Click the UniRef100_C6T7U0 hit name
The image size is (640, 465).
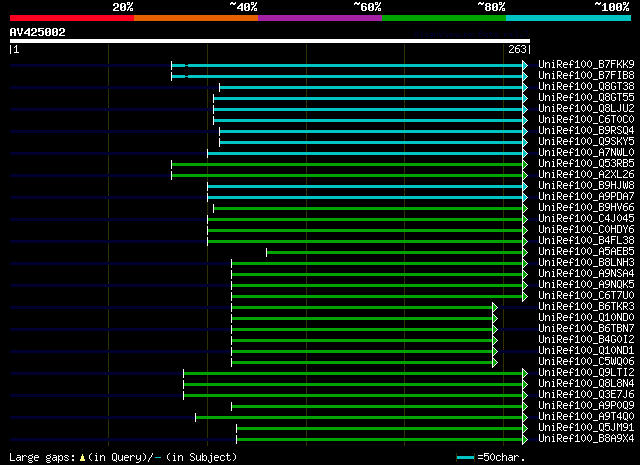click(586, 296)
